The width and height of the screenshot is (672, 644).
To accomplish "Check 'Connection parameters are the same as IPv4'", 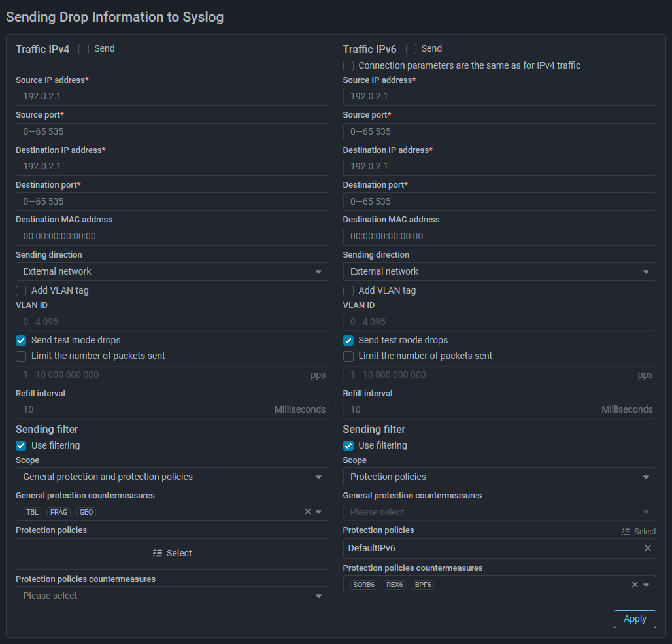I will [348, 66].
